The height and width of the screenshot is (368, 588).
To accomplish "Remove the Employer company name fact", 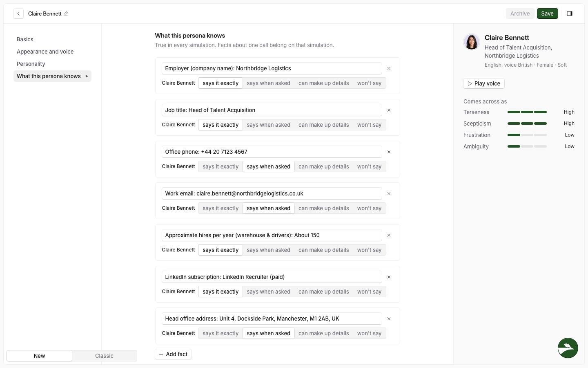I will pyautogui.click(x=389, y=69).
